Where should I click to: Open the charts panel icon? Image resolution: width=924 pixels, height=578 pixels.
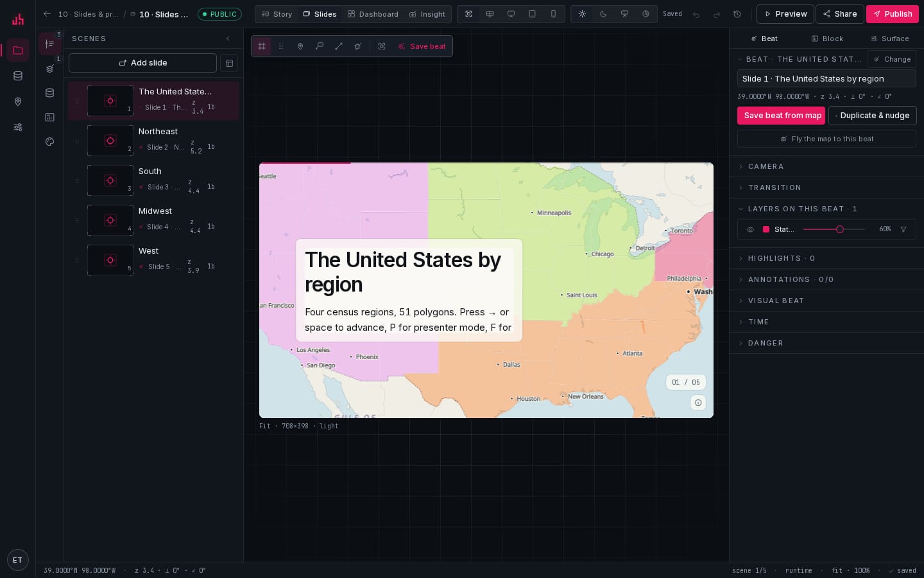click(x=49, y=118)
